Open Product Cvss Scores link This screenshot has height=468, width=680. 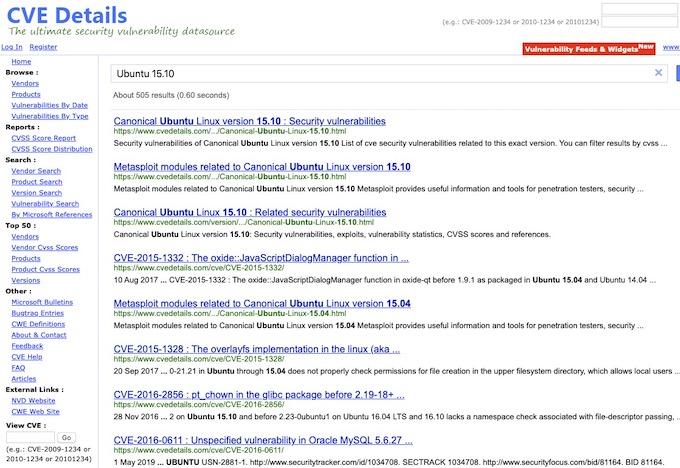coord(46,269)
